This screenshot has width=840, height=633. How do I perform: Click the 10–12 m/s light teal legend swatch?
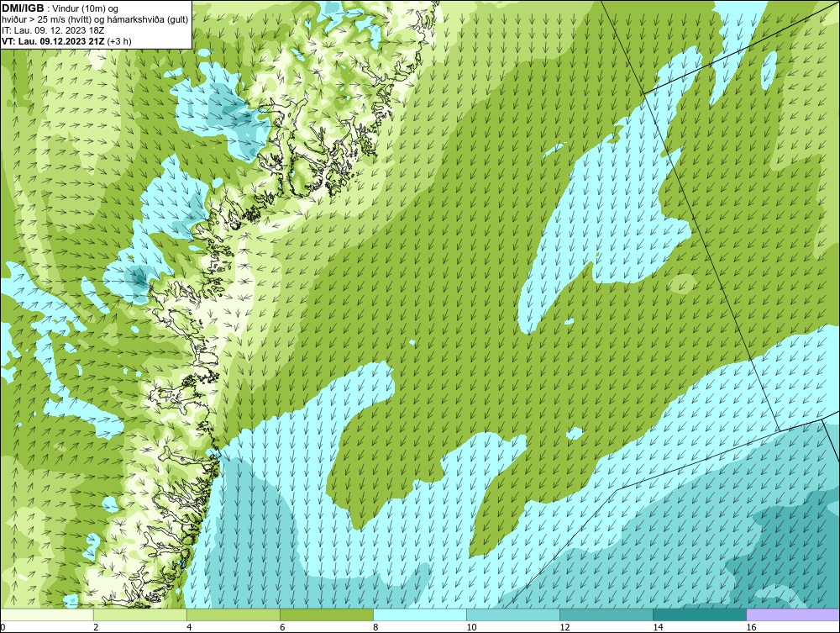513,615
